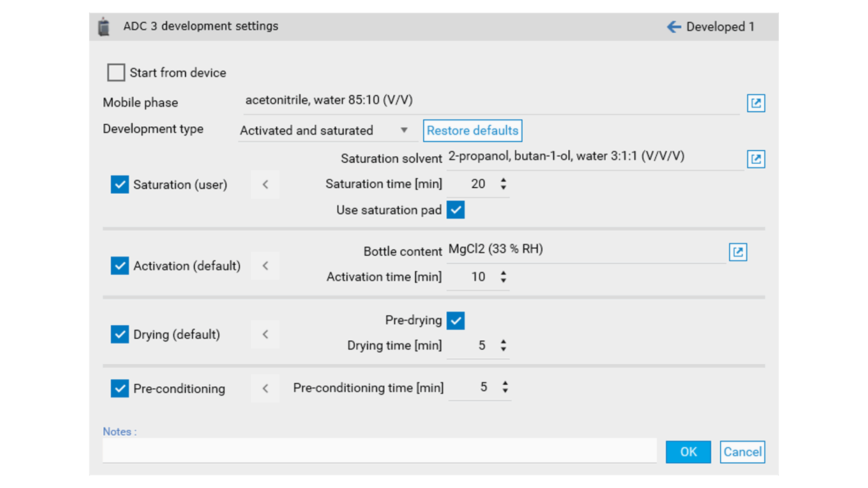Toggle the Pre-drying checkbox
The height and width of the screenshot is (488, 868).
455,320
